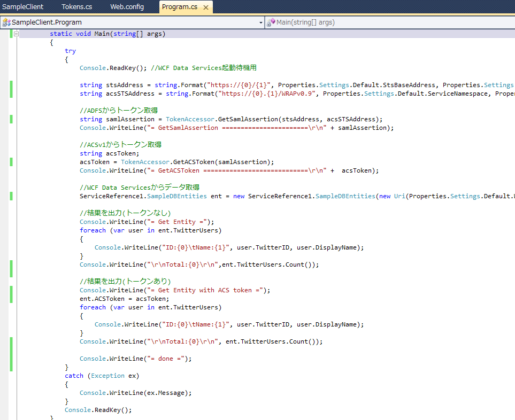Click the "= done =" WriteLine statement

click(x=135, y=359)
